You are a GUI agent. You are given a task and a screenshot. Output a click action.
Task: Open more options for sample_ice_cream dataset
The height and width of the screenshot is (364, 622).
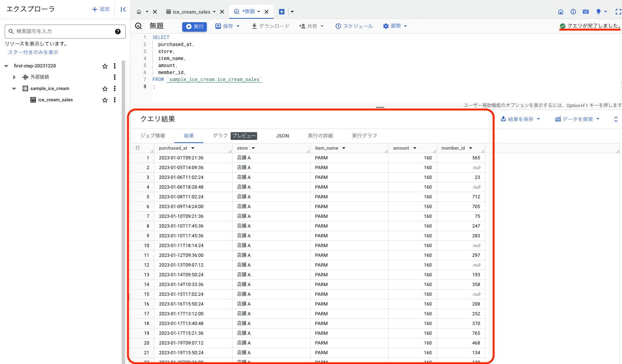pos(115,88)
